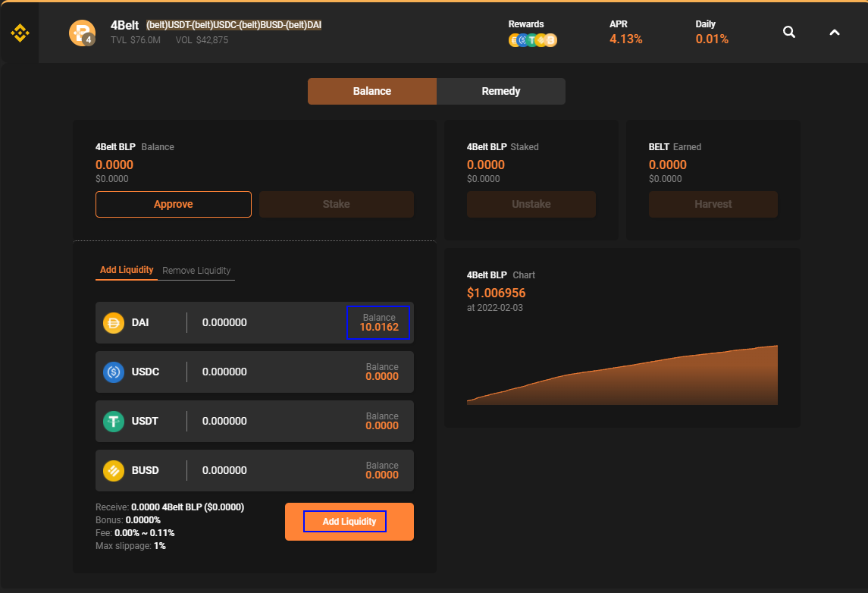Click the chart price $1.006956
The width and height of the screenshot is (868, 593).
(x=496, y=293)
